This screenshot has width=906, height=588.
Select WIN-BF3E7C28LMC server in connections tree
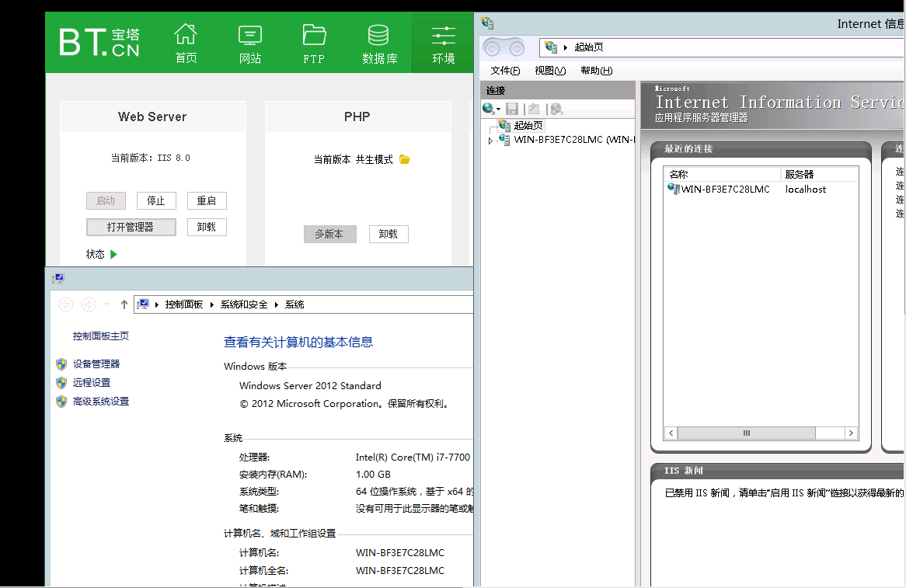click(573, 140)
